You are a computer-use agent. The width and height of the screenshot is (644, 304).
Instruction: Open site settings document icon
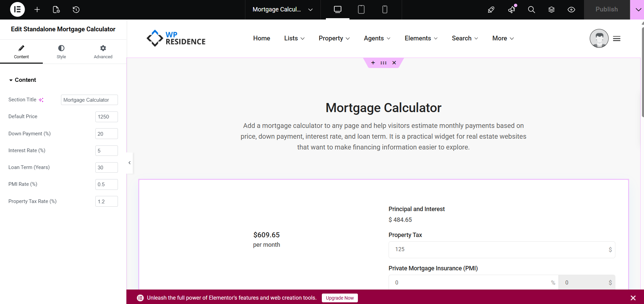(x=56, y=9)
